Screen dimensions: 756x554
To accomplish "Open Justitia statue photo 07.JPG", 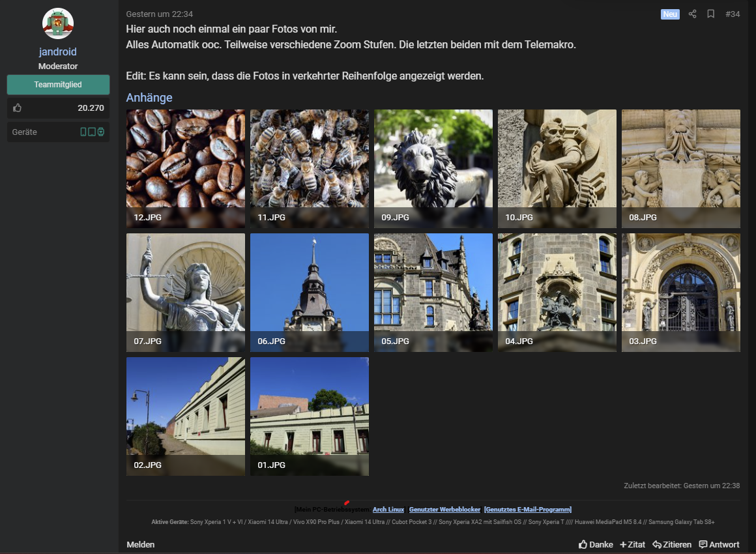I will point(186,292).
